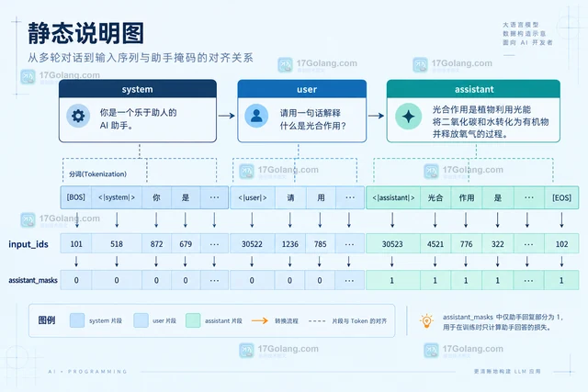The image size is (588, 392).
Task: Click the mask value 1 below id 102
Action: [x=561, y=280]
